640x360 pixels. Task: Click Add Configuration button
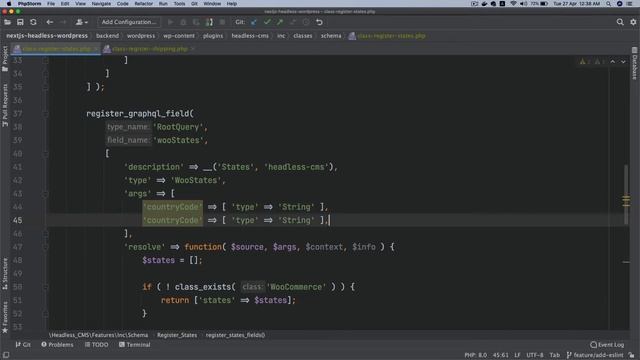point(129,22)
